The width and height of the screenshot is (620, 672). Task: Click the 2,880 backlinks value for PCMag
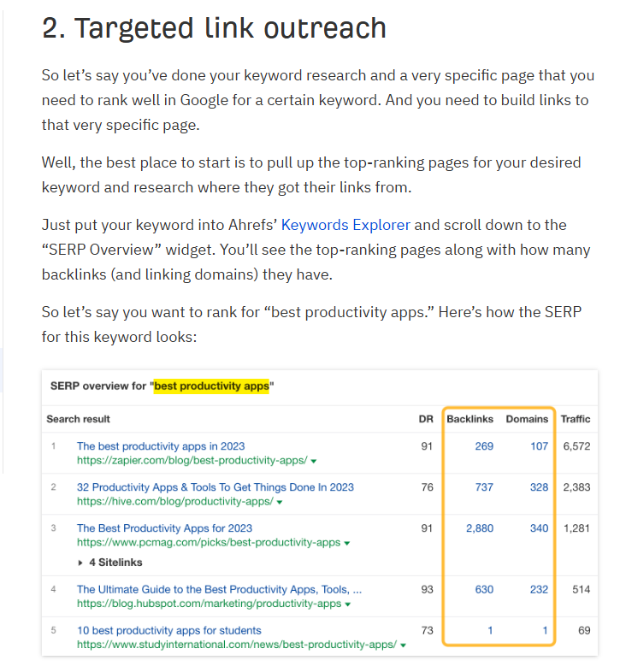[480, 528]
